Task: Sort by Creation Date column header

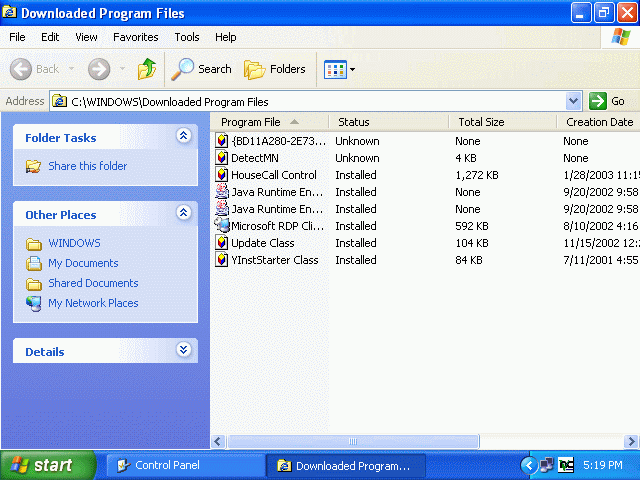Action: click(x=598, y=122)
